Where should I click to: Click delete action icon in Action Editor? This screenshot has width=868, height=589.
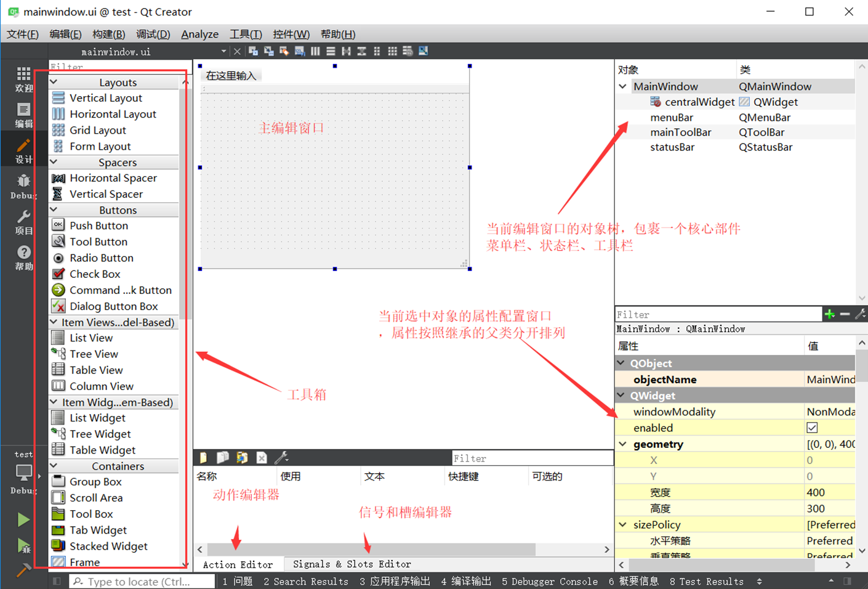pyautogui.click(x=262, y=457)
